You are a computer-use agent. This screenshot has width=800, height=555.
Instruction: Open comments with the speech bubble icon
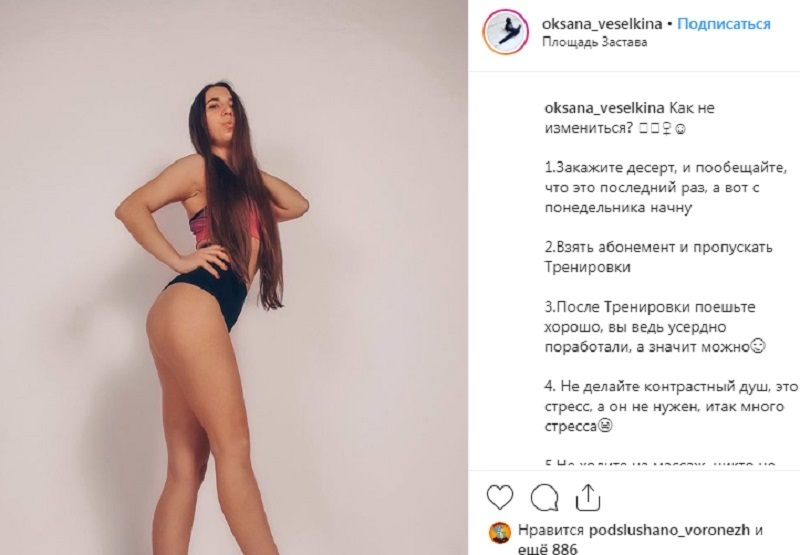click(x=544, y=497)
